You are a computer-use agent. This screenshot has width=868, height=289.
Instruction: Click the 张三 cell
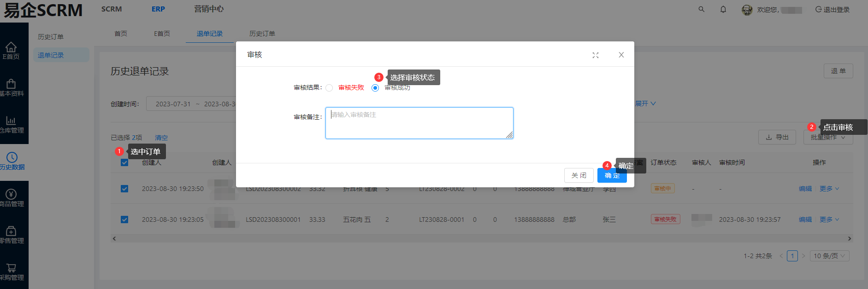coord(609,220)
